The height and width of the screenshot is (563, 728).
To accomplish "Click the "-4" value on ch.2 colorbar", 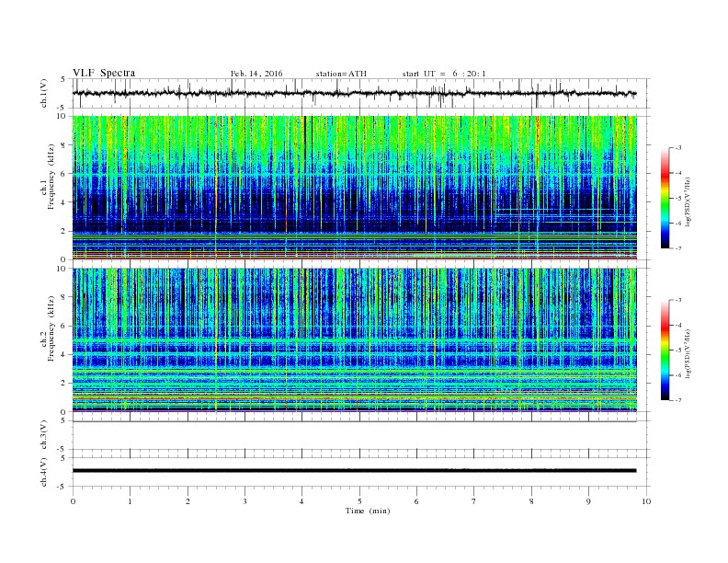I will [x=678, y=325].
